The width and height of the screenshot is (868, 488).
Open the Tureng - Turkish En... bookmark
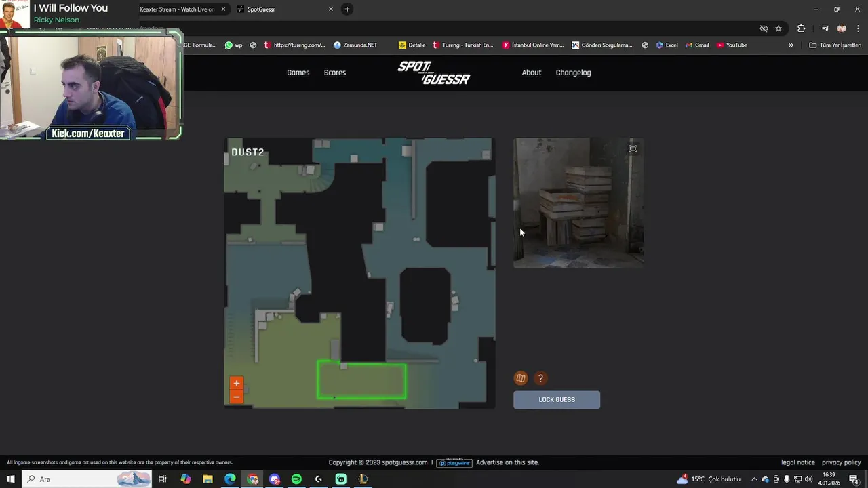coord(462,45)
